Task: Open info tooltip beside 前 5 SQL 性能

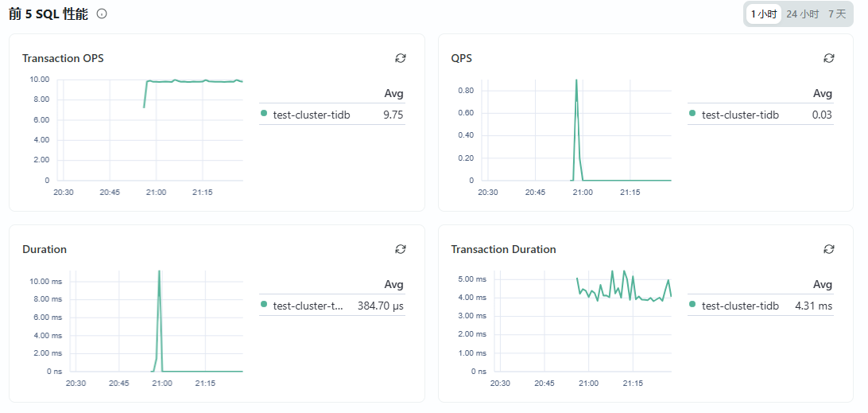Action: (x=102, y=14)
